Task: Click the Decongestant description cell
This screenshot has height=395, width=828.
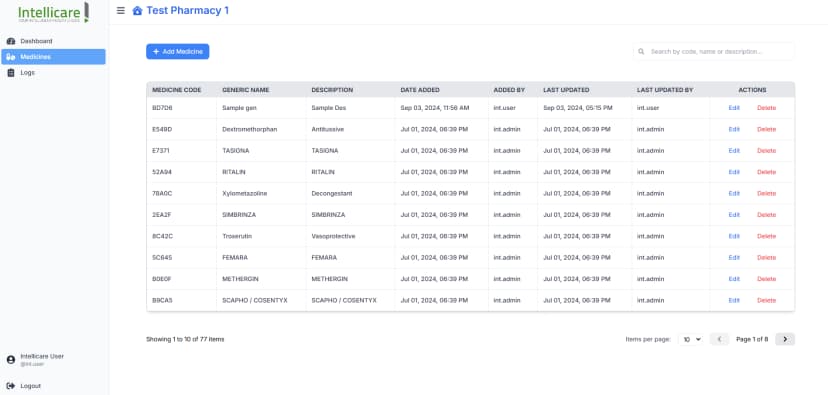Action: tap(332, 193)
